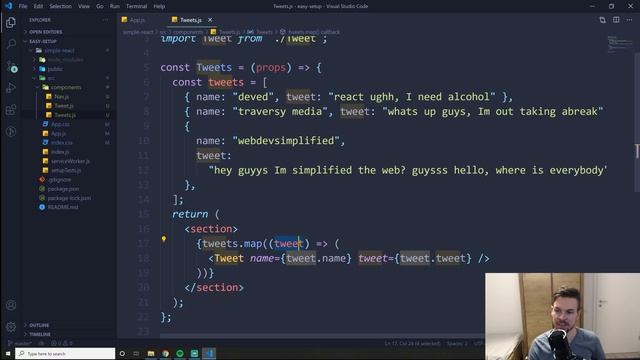Collapse the simple-react folder
Viewport: 640px width, 360px height.
point(59,51)
